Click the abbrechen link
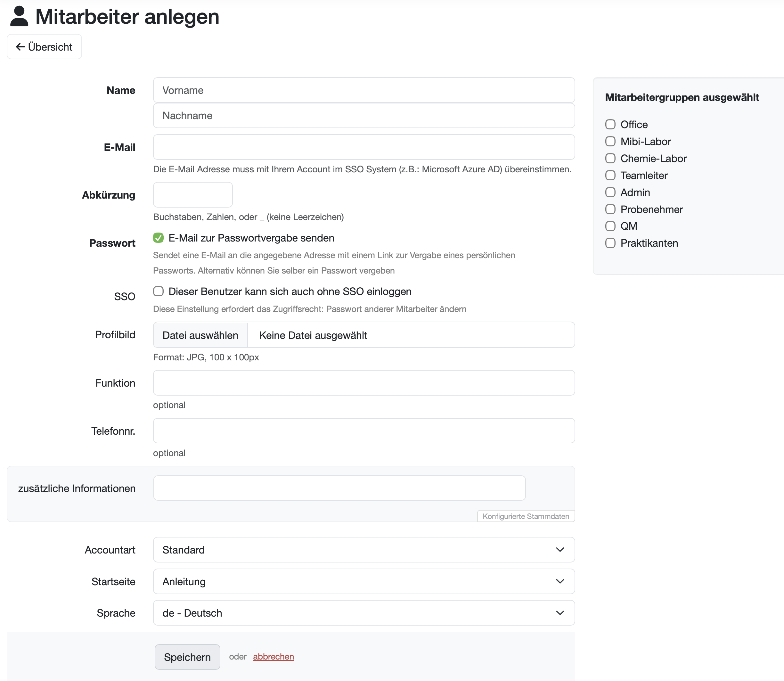The image size is (784, 681). [x=273, y=657]
